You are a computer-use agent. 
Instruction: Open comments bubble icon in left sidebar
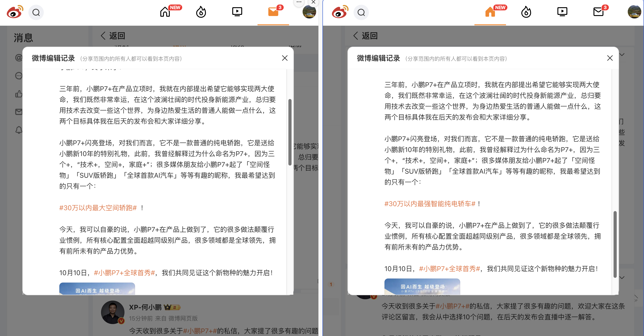(19, 76)
